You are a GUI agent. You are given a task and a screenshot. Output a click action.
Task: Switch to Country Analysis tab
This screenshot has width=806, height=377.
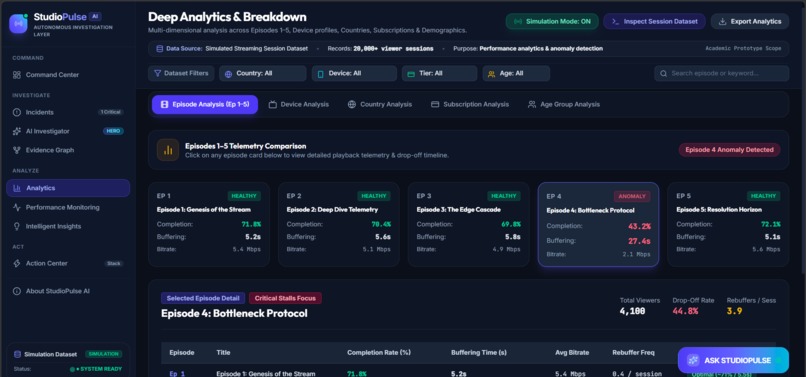pos(380,104)
